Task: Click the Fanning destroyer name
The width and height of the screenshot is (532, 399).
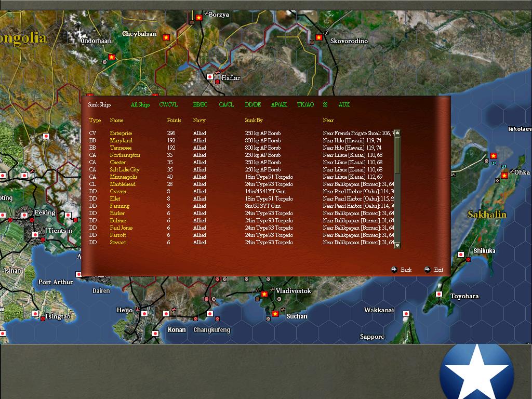Action: point(119,206)
